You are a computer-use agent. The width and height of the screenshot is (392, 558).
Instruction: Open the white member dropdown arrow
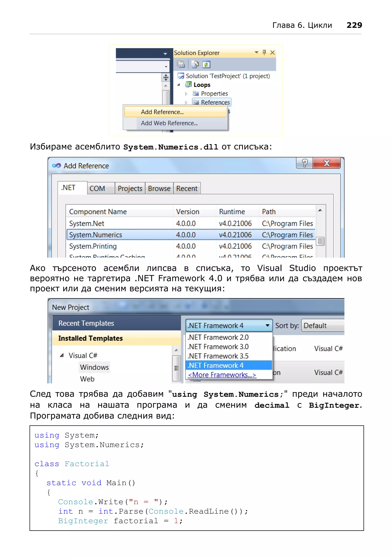pos(166,67)
